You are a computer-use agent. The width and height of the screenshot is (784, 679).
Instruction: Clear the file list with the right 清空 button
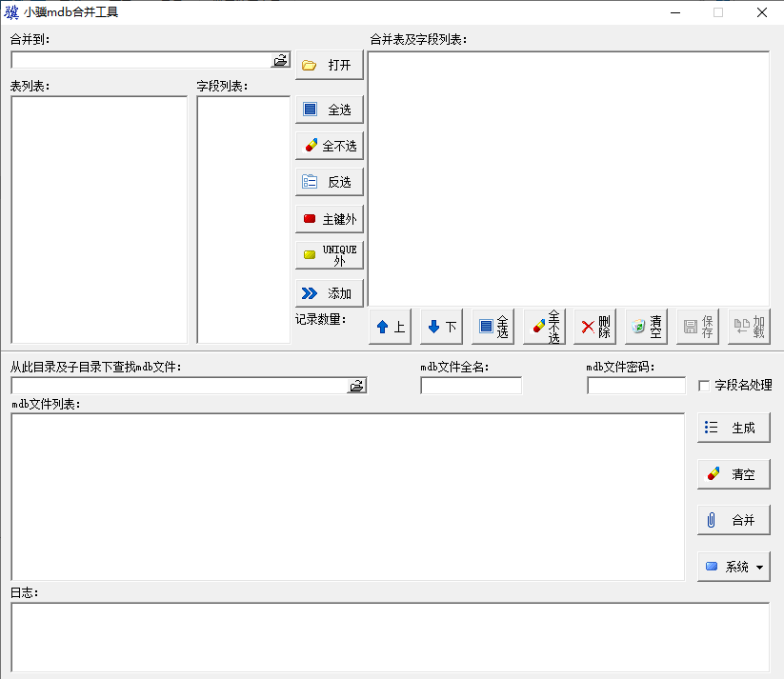click(733, 473)
